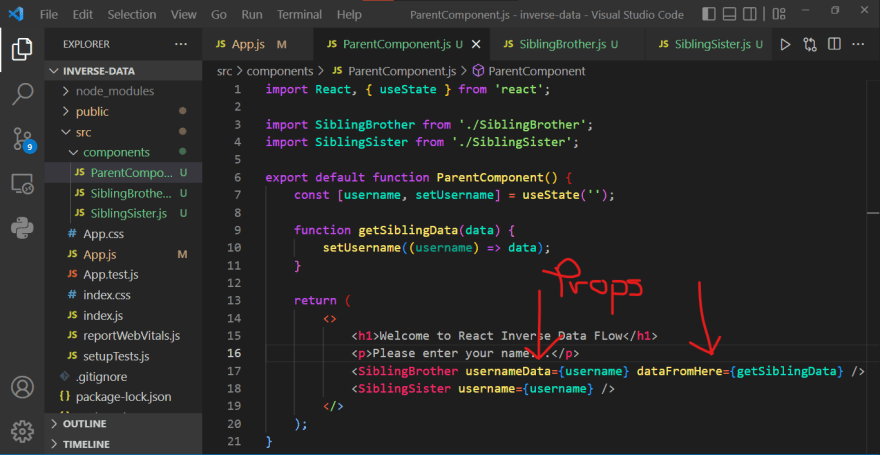The image size is (880, 455).
Task: Click the EXPLORER panel title
Action: (x=86, y=44)
